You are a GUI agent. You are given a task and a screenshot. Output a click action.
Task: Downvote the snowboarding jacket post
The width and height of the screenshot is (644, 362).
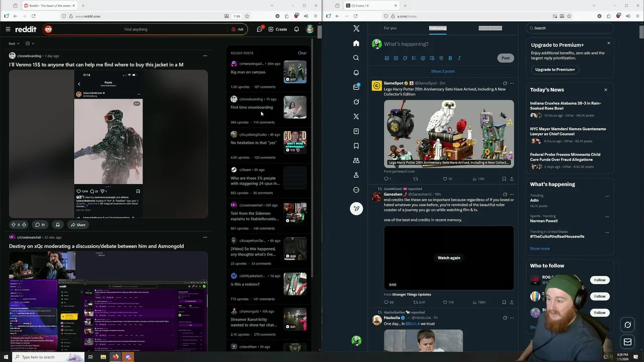24,225
